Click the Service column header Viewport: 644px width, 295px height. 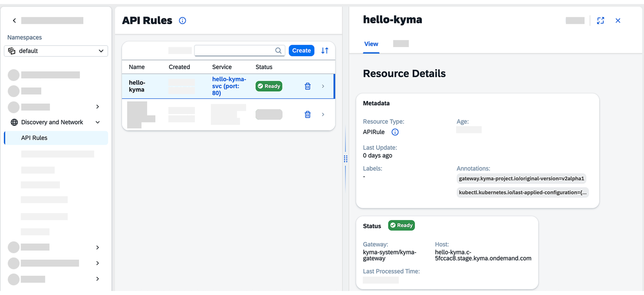click(x=222, y=67)
